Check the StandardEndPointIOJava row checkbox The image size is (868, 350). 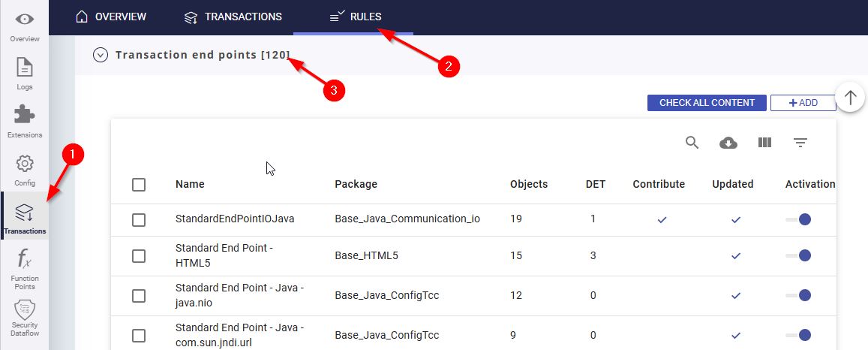[139, 219]
